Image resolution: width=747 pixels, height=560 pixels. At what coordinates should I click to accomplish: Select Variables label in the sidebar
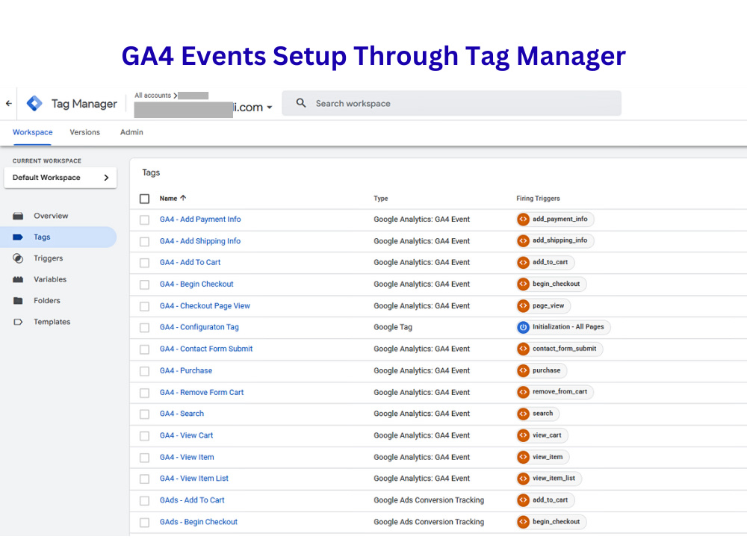point(50,279)
